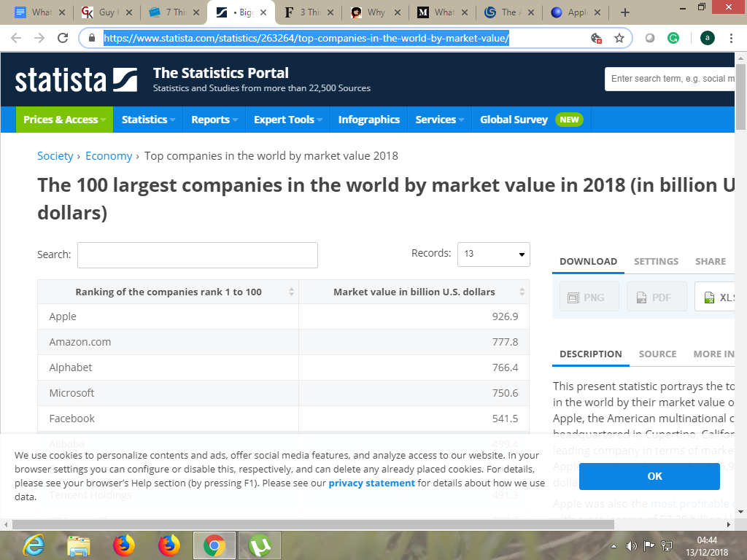Click Chrome icon in taskbar
The image size is (747, 560).
coord(214,545)
